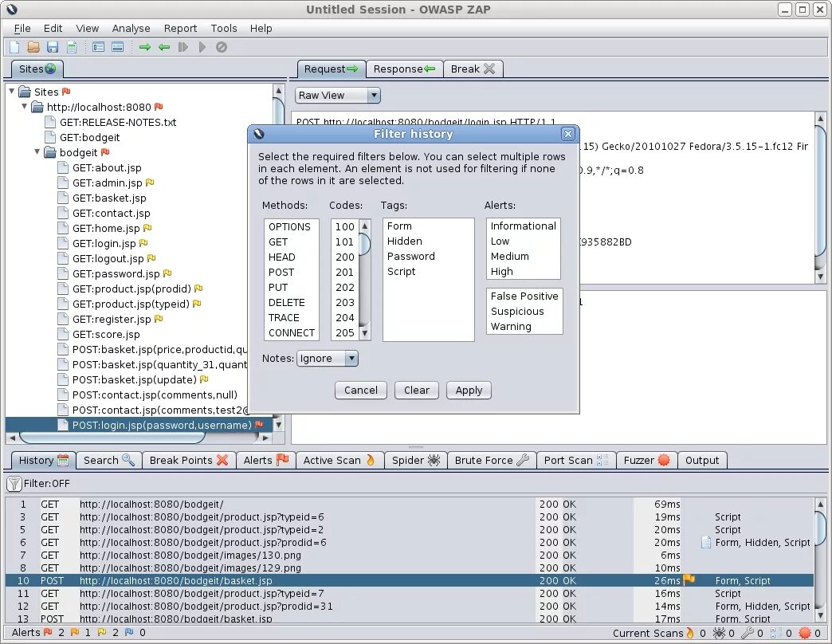Open the Report menu
Viewport: 832px width, 644px height.
(x=180, y=28)
